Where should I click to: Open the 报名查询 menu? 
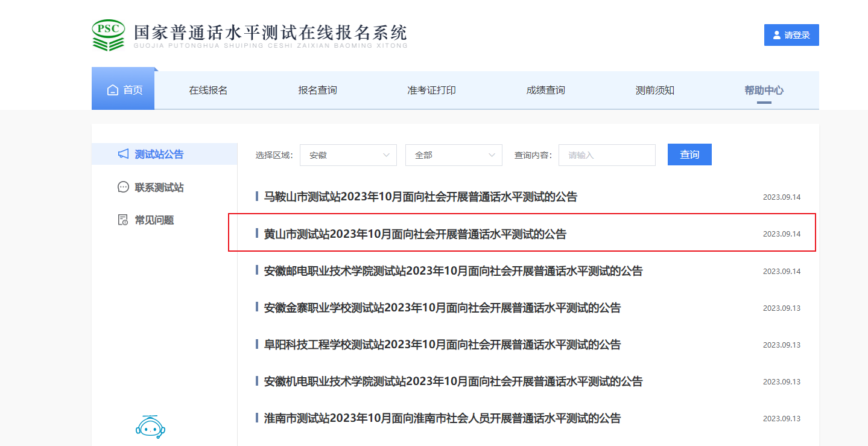(317, 90)
